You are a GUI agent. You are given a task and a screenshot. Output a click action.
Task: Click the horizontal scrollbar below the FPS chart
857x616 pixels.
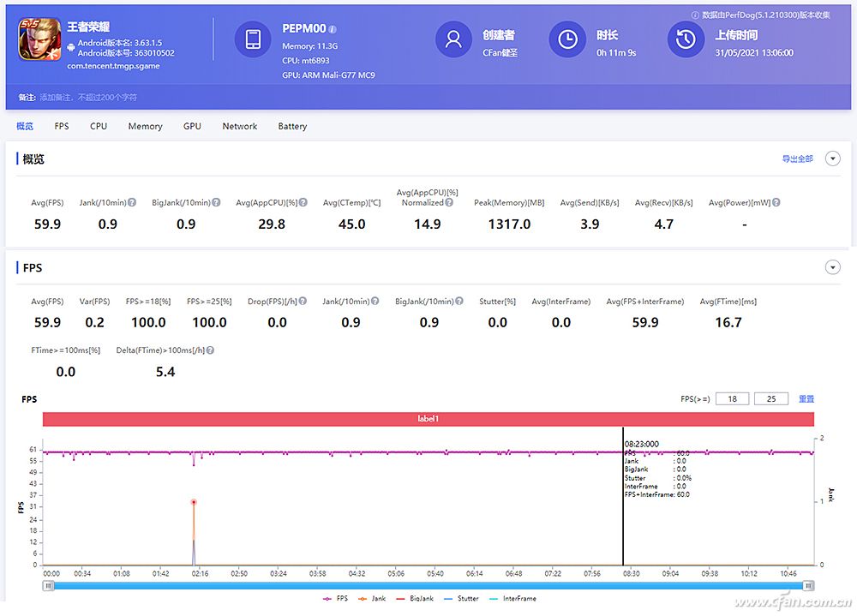[428, 585]
